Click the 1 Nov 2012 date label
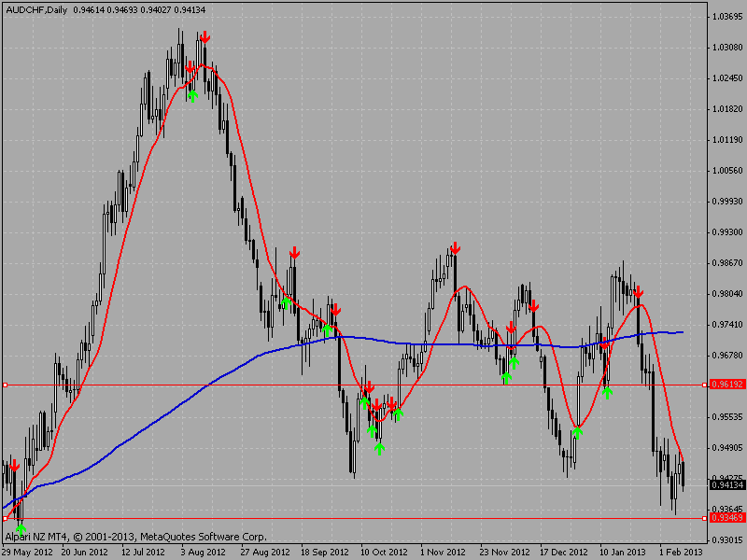Viewport: 747px width, 560px height. [443, 553]
